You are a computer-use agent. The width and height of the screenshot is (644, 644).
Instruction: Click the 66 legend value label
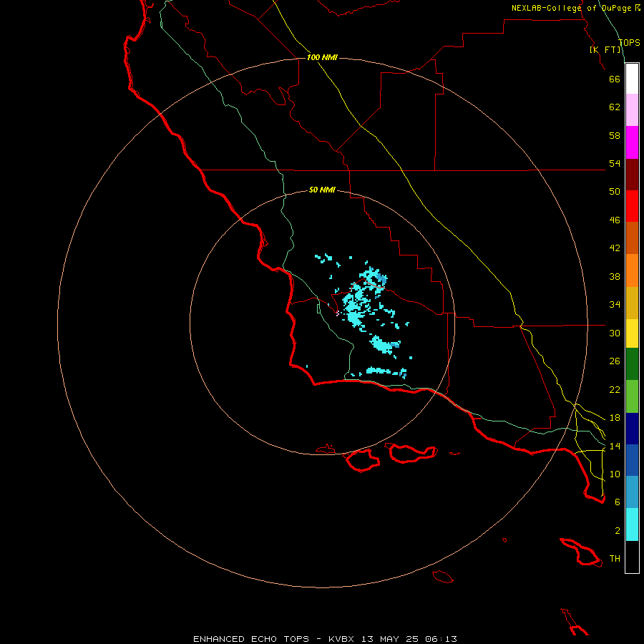[615, 79]
